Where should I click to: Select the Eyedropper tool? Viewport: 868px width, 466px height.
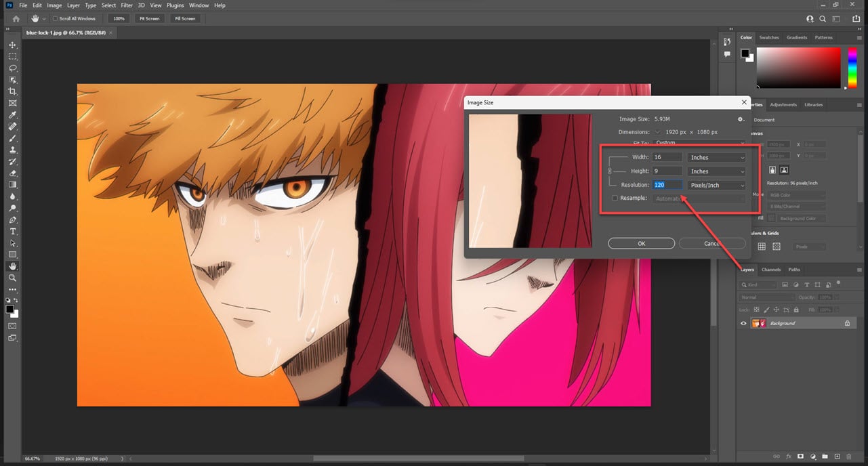(12, 115)
